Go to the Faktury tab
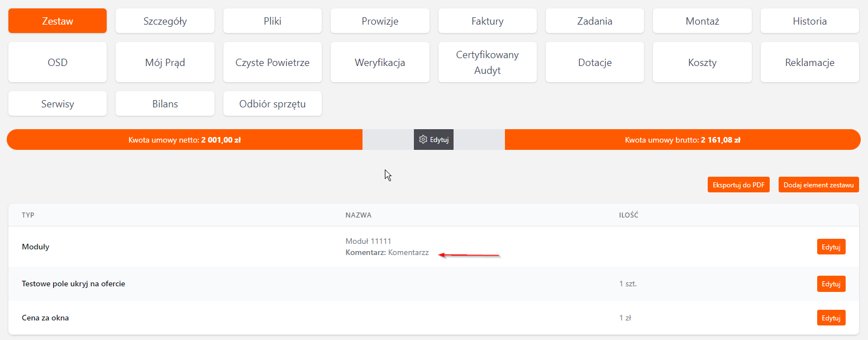The image size is (868, 340). (487, 21)
